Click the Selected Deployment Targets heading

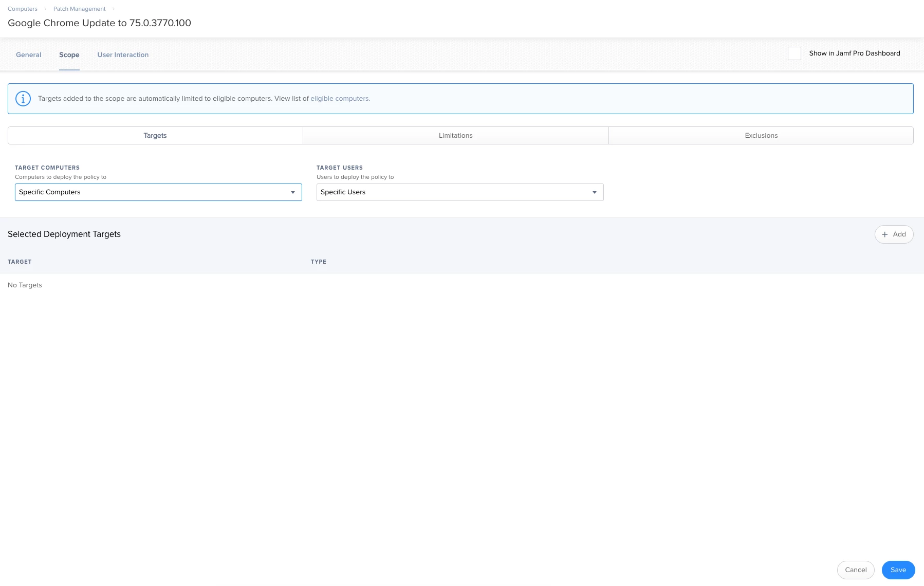click(x=64, y=234)
